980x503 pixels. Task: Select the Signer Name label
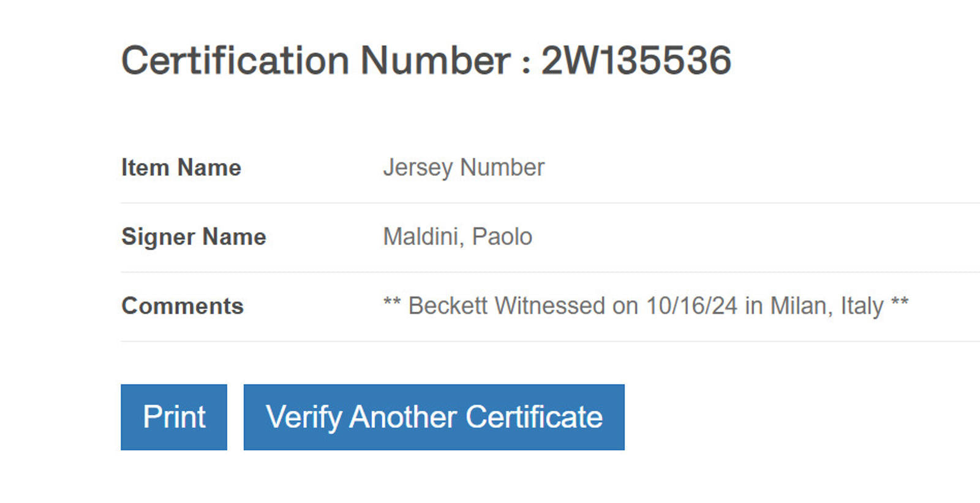[x=194, y=237]
